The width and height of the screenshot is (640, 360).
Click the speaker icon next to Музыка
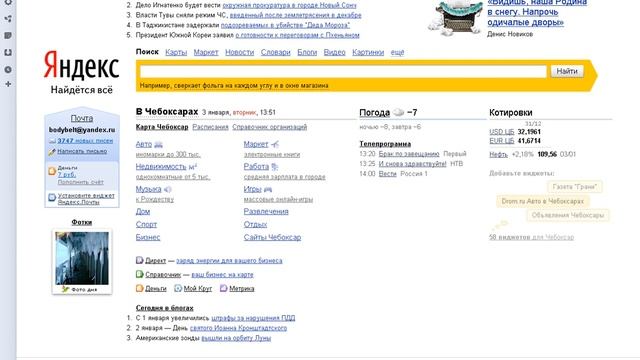[167, 189]
